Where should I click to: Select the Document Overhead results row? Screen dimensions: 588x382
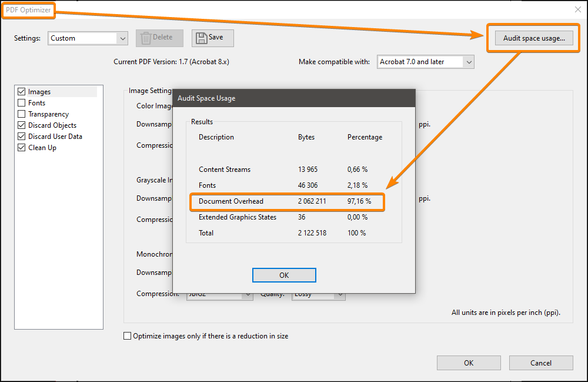coord(287,201)
